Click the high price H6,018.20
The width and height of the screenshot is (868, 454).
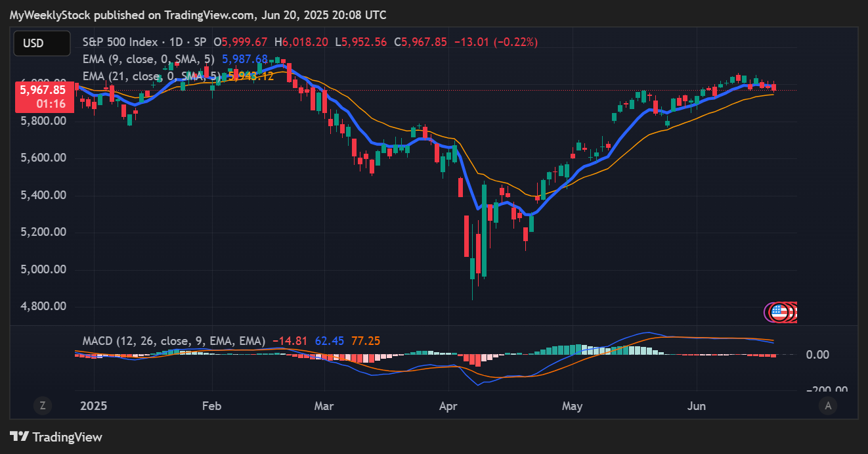[301, 41]
